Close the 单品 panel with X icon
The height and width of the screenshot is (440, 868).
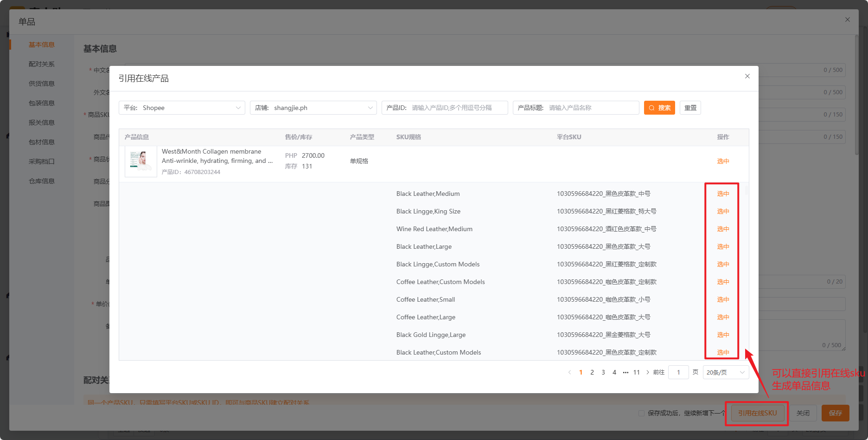(847, 19)
